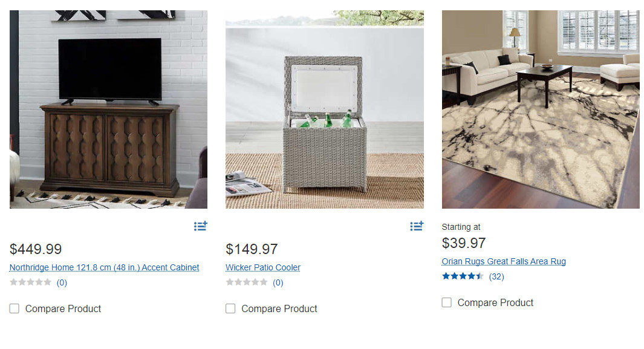Click the Wicker Patio Cooler star rating
The image size is (644, 349).
(x=247, y=282)
